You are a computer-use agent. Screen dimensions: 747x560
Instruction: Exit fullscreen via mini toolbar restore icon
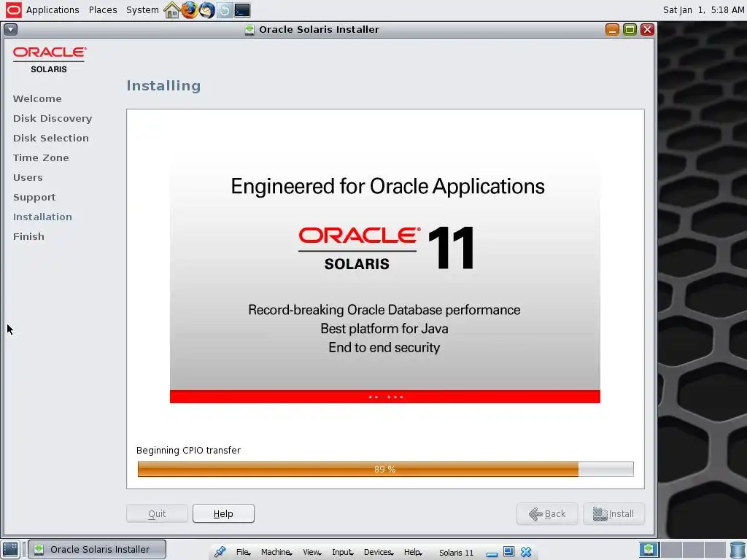(508, 551)
